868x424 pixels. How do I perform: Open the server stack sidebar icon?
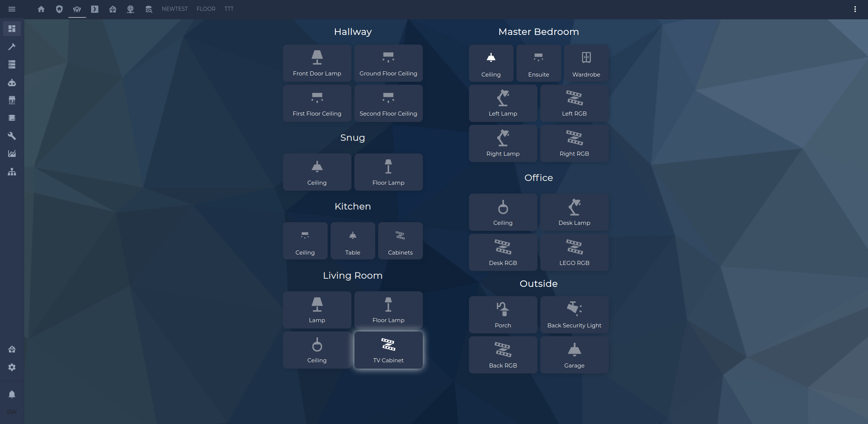[x=12, y=64]
